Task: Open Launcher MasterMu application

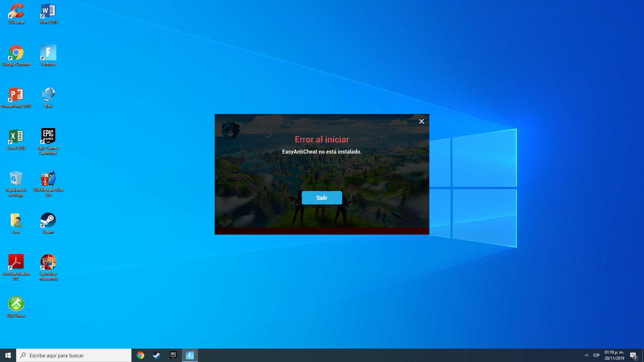Action: click(48, 262)
